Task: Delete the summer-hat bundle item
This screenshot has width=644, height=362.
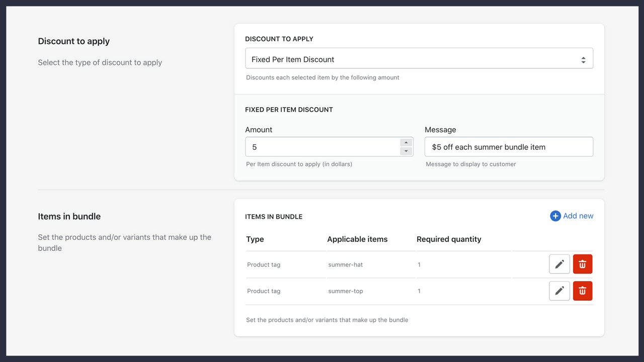Action: tap(583, 264)
